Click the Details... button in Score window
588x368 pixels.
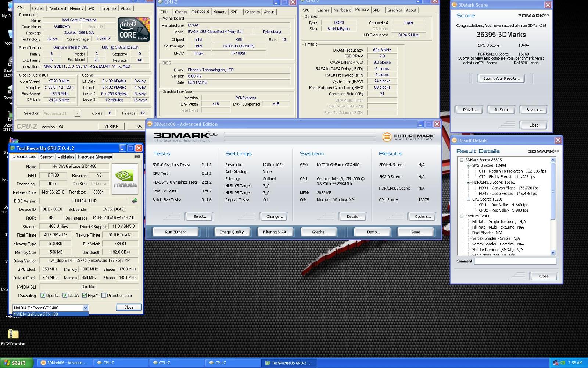point(470,110)
